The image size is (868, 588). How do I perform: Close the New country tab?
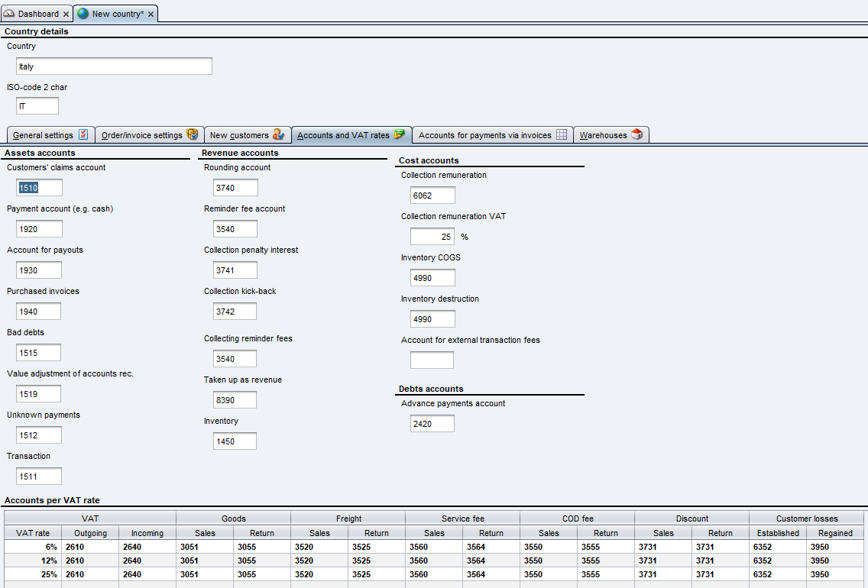tap(151, 15)
